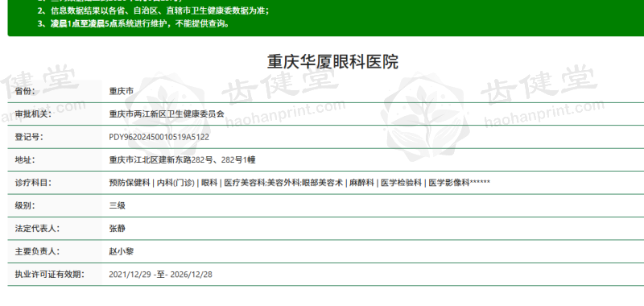Image resolution: width=644 pixels, height=306 pixels.
Task: Select the departments list starting 预防保健科
Action: (x=299, y=183)
